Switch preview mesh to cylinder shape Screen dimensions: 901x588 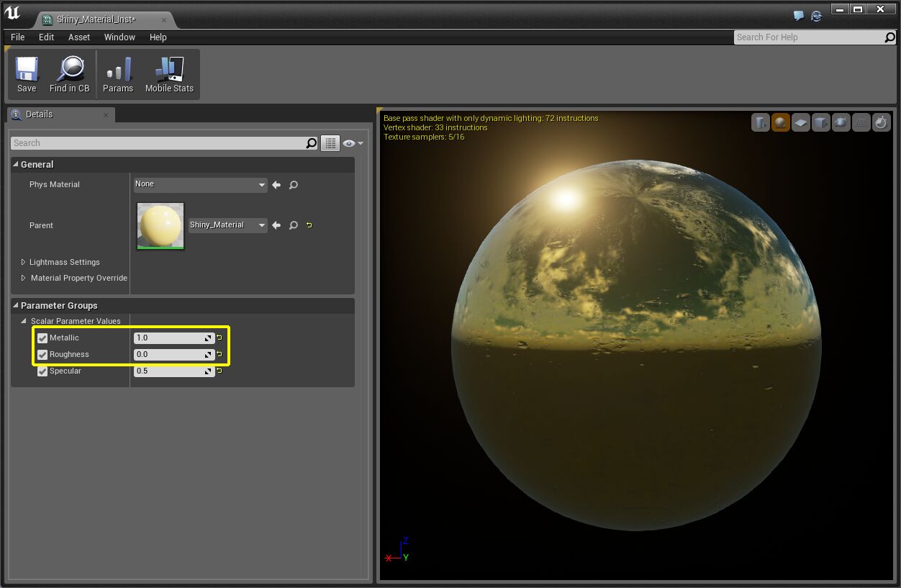coord(761,123)
